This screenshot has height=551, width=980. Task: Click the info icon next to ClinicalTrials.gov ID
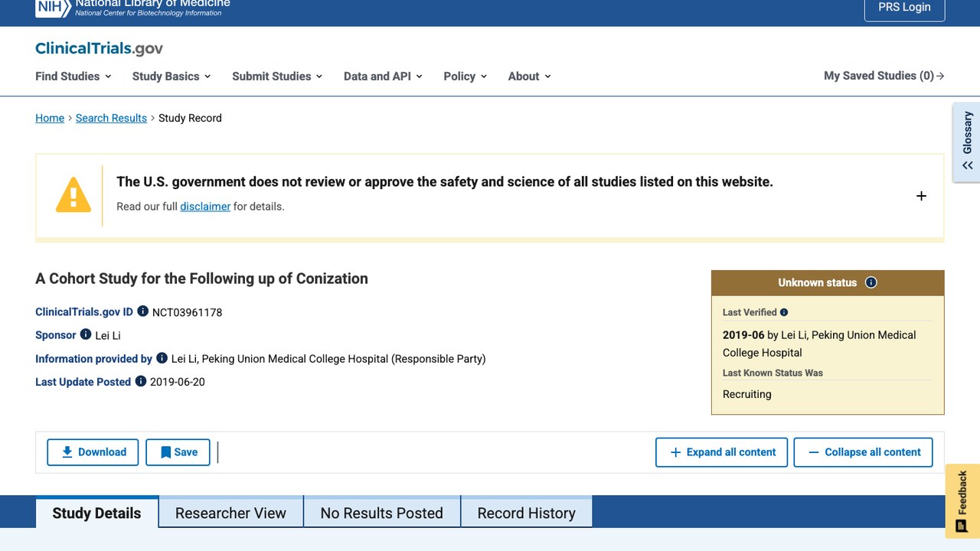coord(142,311)
